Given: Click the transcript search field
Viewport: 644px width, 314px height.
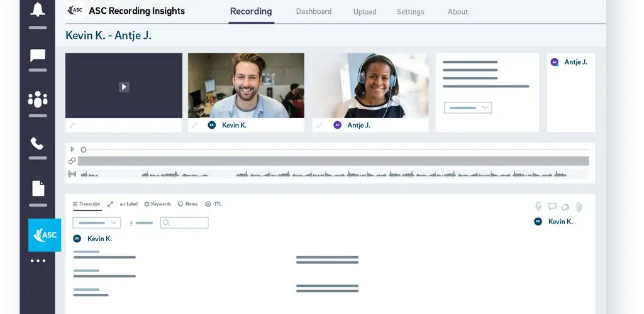Looking at the screenshot, I should 184,223.
